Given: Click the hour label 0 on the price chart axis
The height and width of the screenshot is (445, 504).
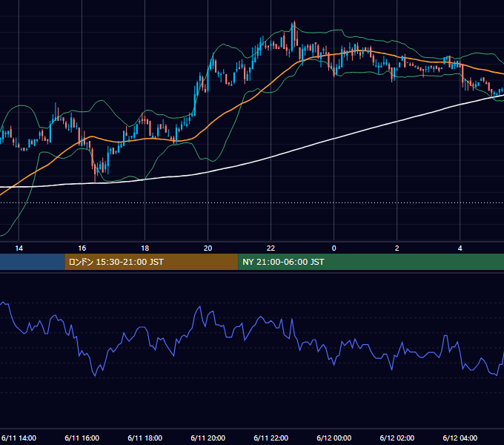Looking at the screenshot, I should (334, 248).
